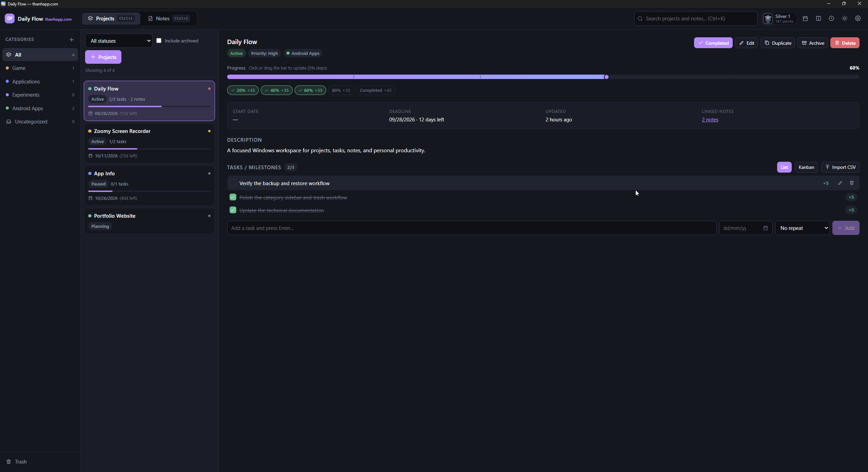Open settings gear icon

(858, 19)
